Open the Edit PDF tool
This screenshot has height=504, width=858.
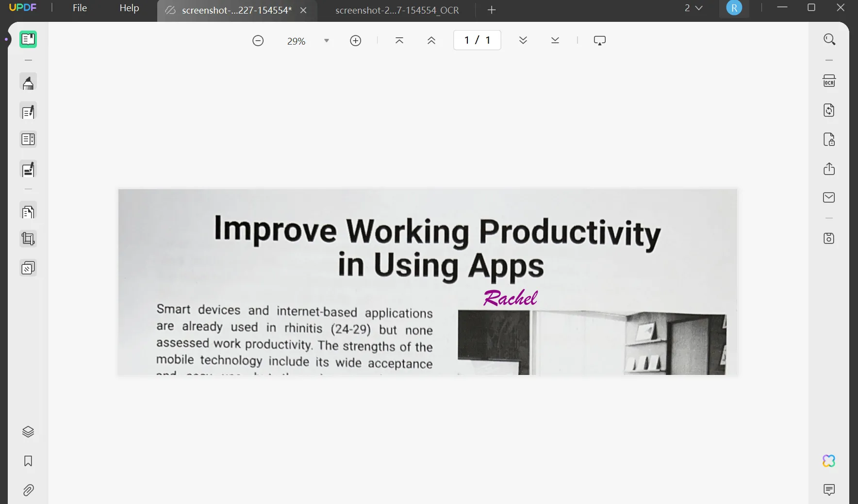click(x=28, y=111)
